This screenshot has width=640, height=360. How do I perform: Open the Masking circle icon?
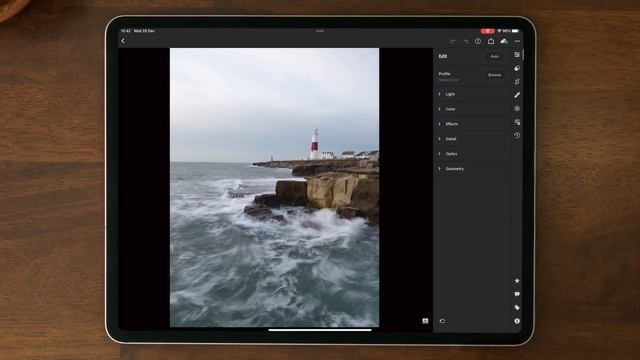[x=517, y=109]
